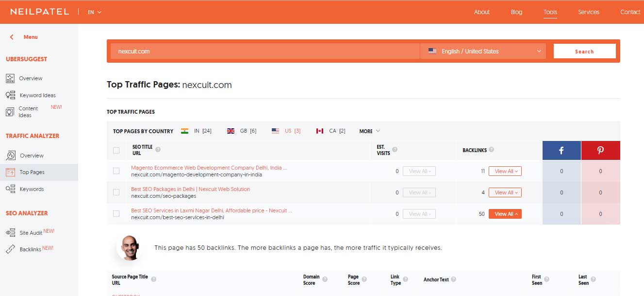Click the Traffic Analyzer Overview icon
Screen dimensions: 644x296
(11, 156)
